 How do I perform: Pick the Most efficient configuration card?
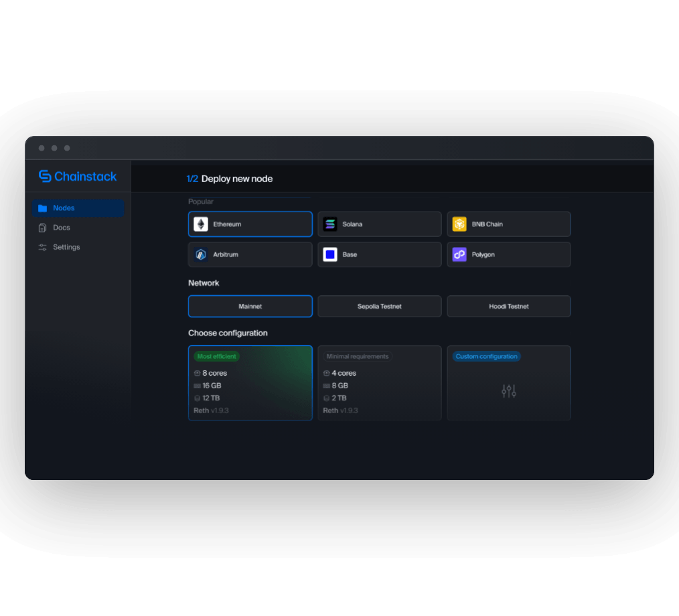[250, 383]
